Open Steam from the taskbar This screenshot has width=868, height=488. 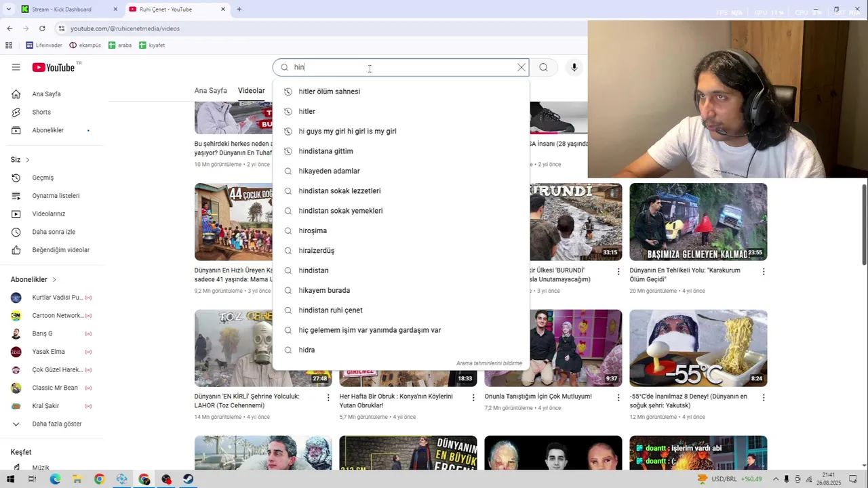189,479
